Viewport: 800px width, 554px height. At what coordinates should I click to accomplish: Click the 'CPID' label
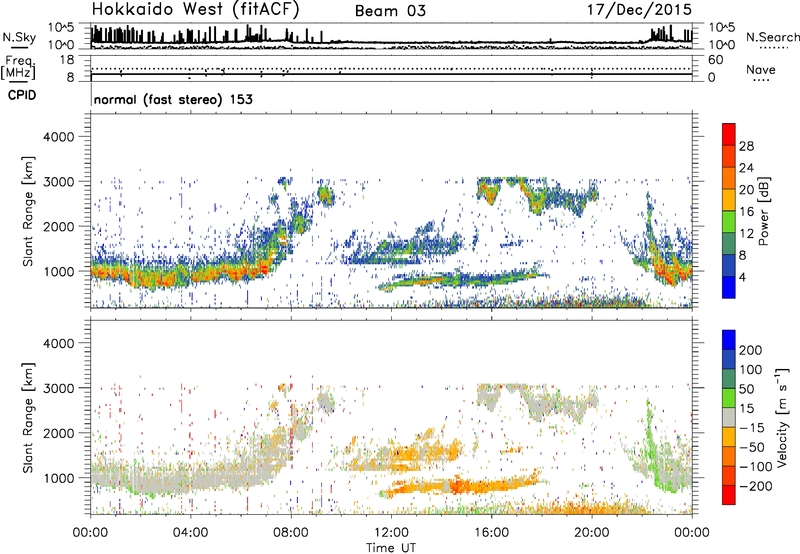pos(22,95)
